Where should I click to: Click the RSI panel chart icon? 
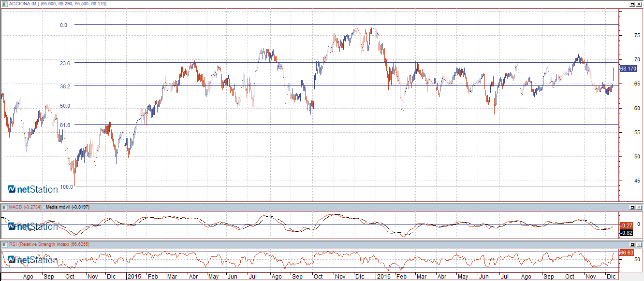tap(4, 244)
